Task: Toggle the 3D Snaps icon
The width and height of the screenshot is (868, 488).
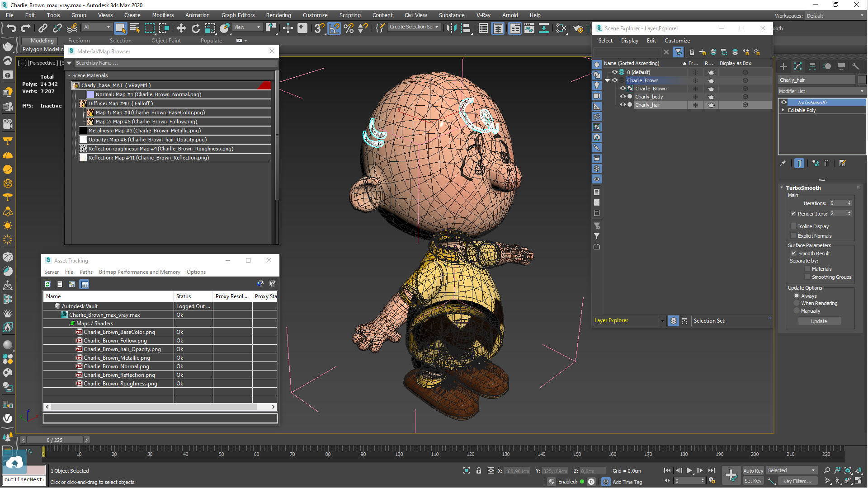Action: [x=319, y=28]
